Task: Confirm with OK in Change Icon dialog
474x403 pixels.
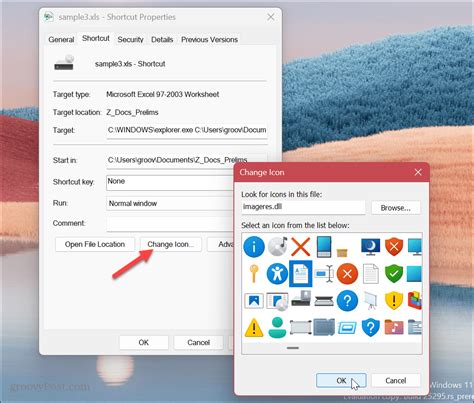Action: (341, 381)
